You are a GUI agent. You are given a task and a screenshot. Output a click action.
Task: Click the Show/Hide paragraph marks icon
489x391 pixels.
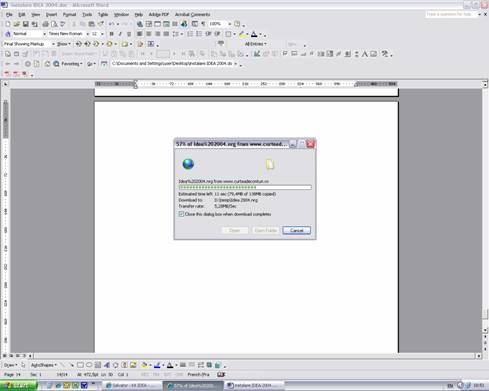pos(203,24)
